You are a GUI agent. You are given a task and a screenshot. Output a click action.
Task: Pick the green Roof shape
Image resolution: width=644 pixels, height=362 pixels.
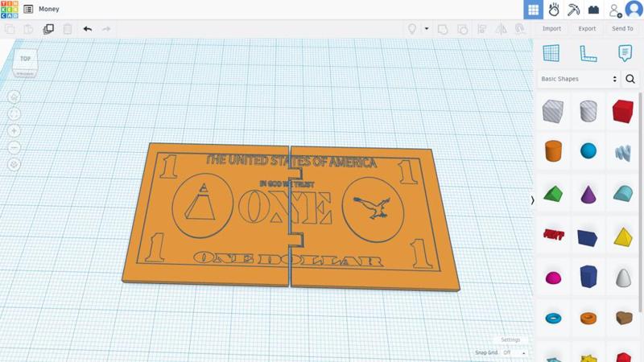[553, 193]
